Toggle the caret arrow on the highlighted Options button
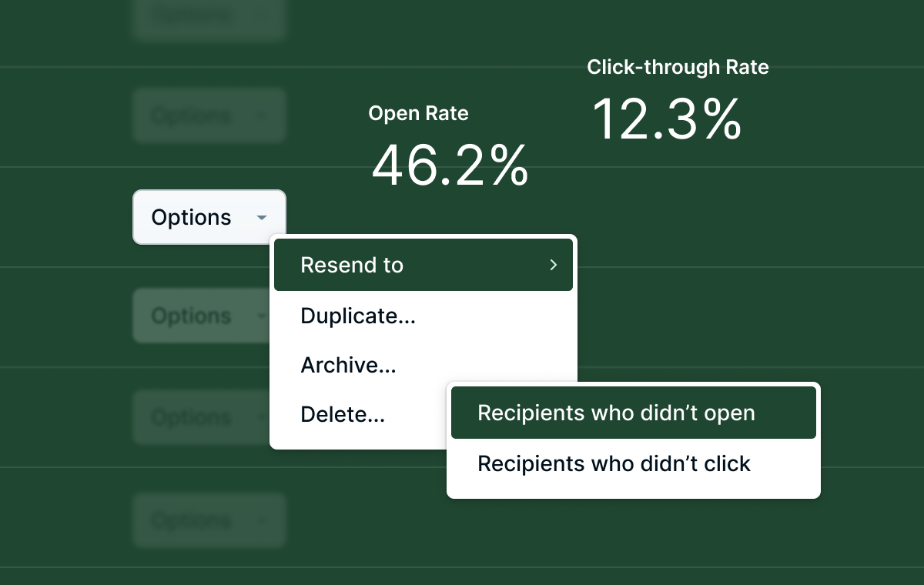This screenshot has width=924, height=585. (x=262, y=218)
